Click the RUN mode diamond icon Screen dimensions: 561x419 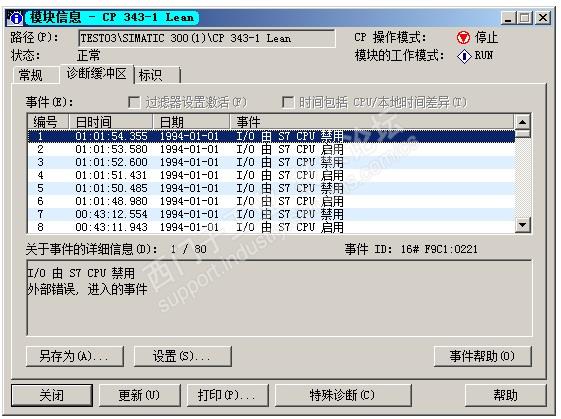tap(464, 56)
